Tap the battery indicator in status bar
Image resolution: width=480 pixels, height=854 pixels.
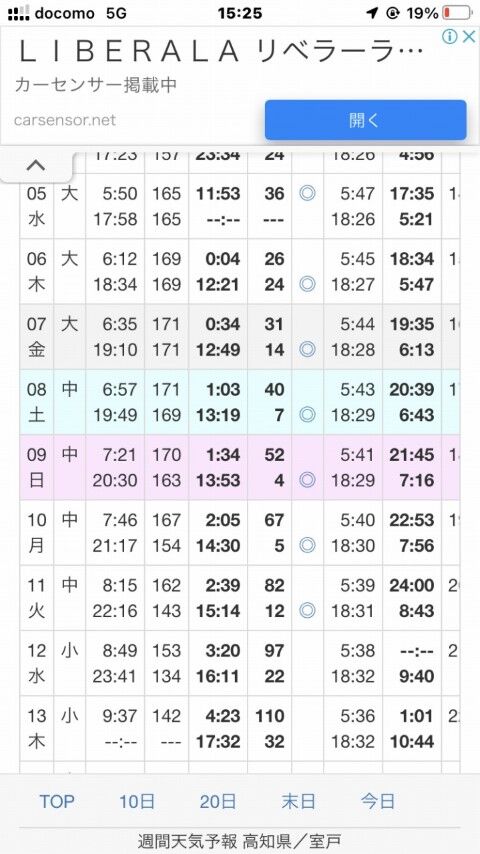[457, 13]
